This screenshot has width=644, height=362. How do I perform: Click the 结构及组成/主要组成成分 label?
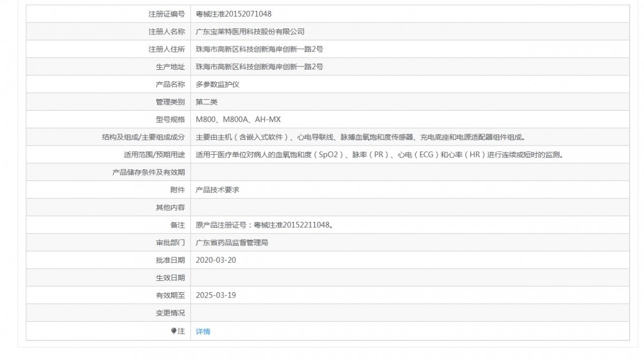[143, 137]
